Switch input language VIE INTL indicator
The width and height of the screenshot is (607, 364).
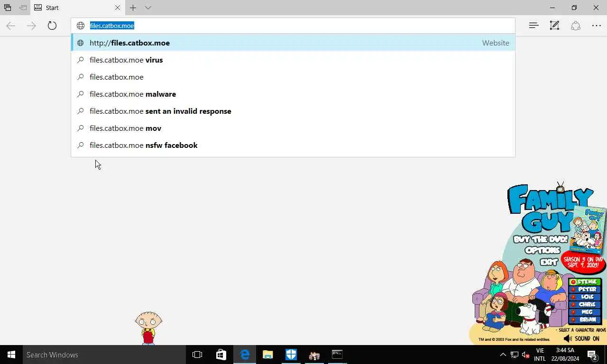[540, 355]
